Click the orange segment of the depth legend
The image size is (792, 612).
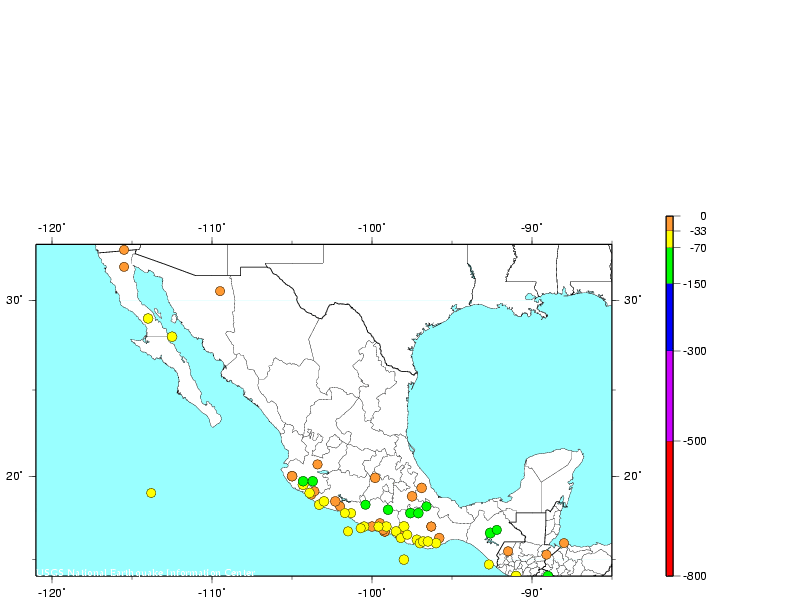click(670, 223)
